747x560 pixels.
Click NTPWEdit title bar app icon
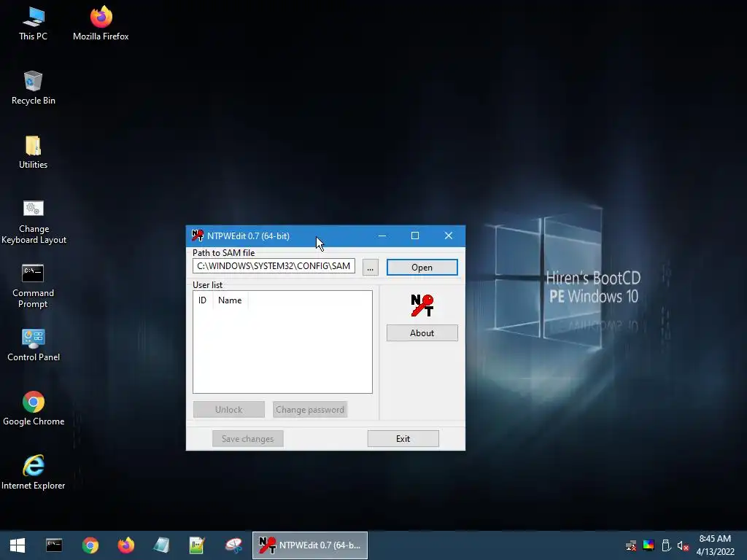coord(197,236)
